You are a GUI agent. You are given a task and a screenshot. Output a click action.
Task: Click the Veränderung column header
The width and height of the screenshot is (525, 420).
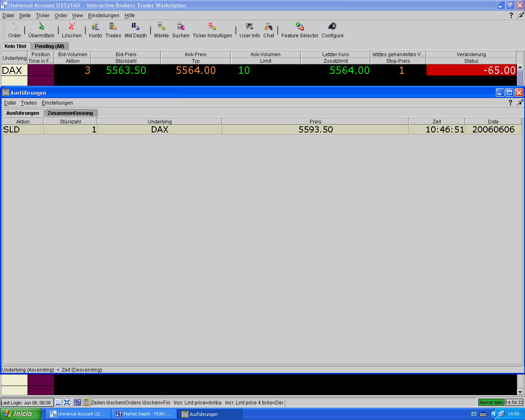pyautogui.click(x=471, y=54)
